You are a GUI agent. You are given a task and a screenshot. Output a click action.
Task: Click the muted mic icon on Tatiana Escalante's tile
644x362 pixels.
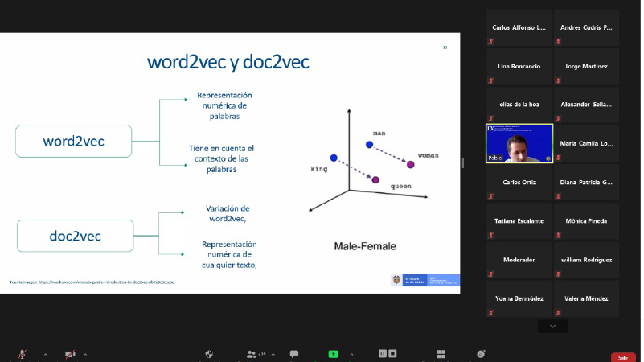pos(490,236)
